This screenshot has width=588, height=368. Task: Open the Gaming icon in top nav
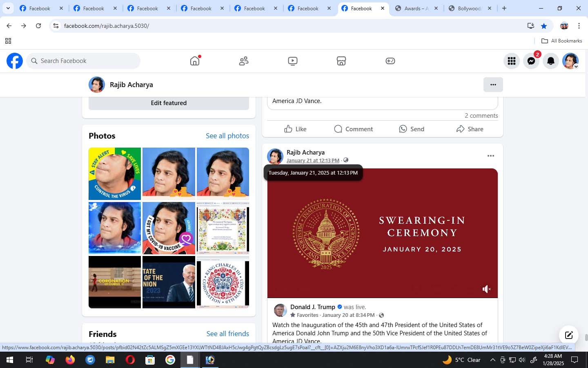(390, 61)
